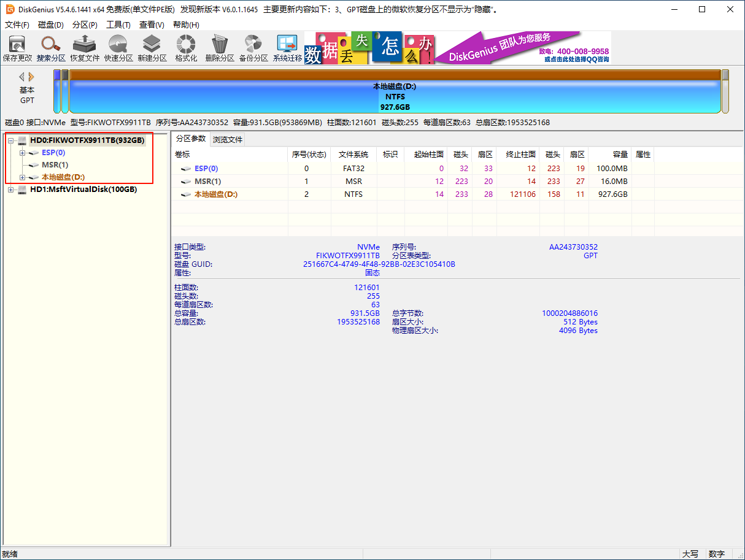Click the MSR(1) partition icon in the table row
This screenshot has width=745, height=560.
186,182
